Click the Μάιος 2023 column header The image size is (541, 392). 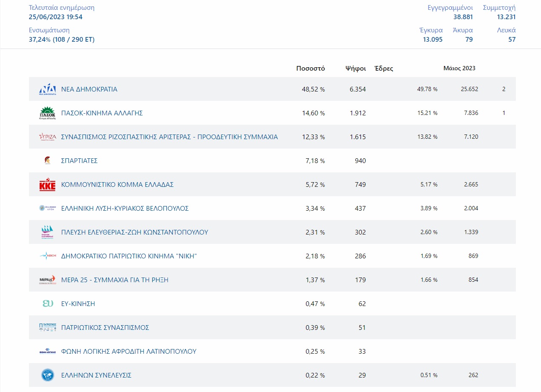[459, 69]
